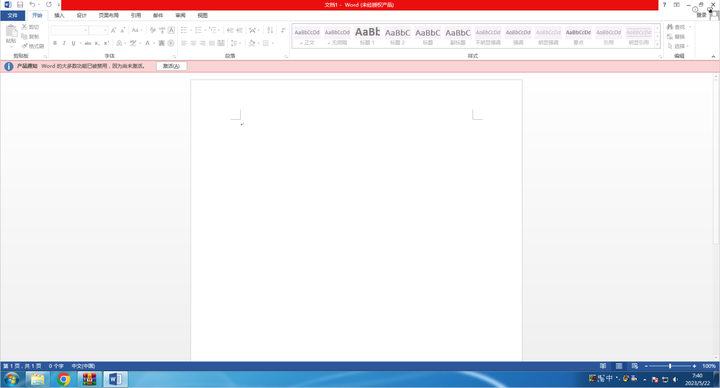Viewport: 720px width, 388px height.
Task: Click the Redo icon in title bar
Action: [49, 5]
